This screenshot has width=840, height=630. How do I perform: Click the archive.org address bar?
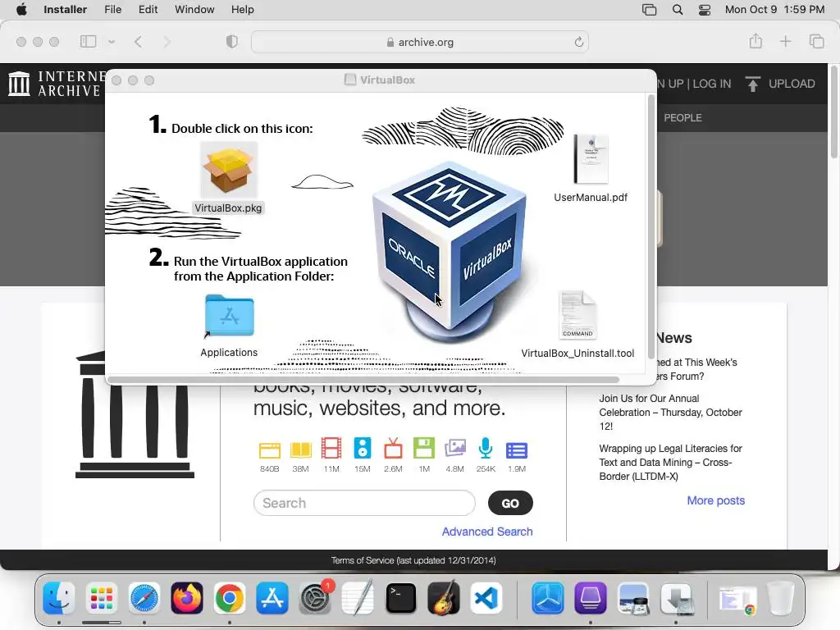pyautogui.click(x=420, y=42)
